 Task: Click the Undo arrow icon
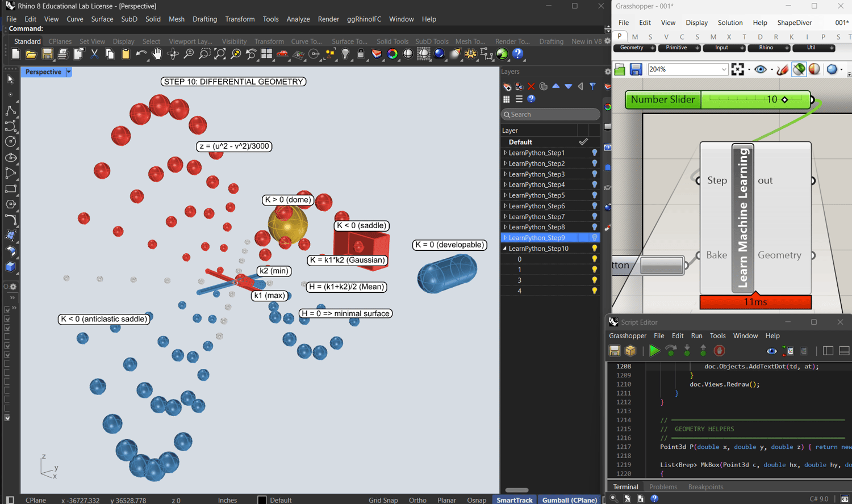coord(141,54)
